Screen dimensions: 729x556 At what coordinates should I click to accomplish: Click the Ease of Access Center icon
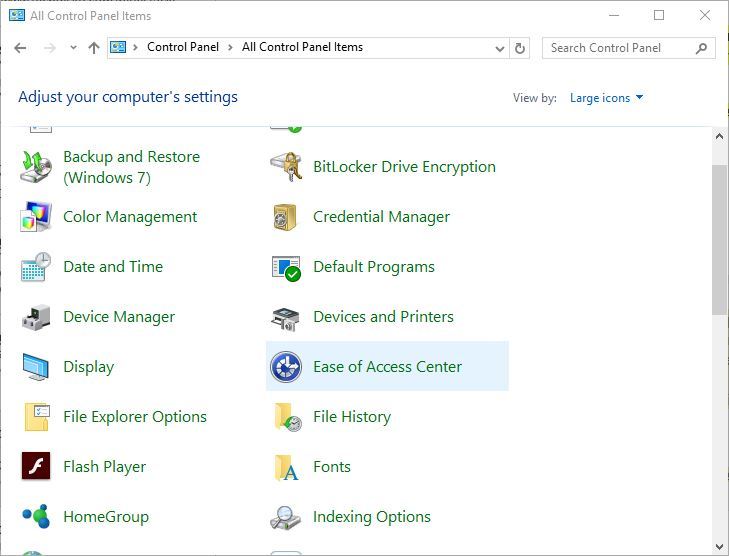pos(286,367)
